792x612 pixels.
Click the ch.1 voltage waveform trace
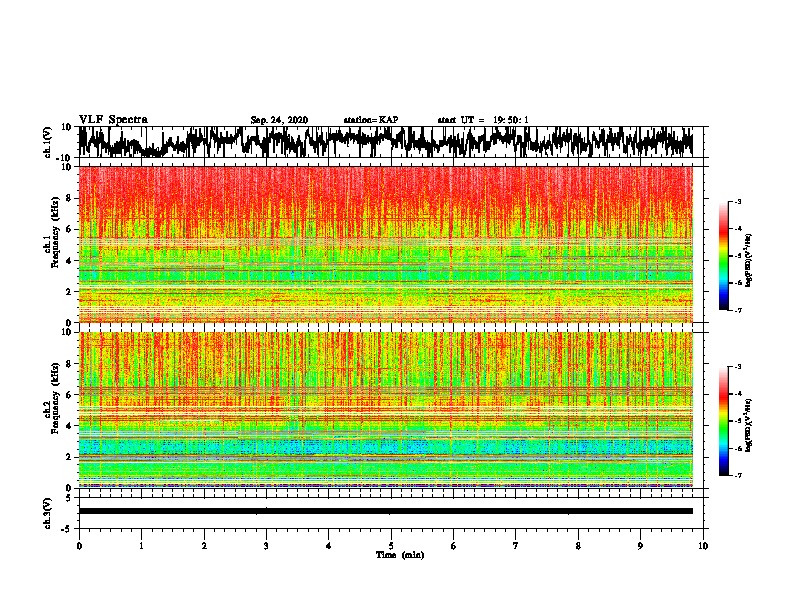[385, 142]
